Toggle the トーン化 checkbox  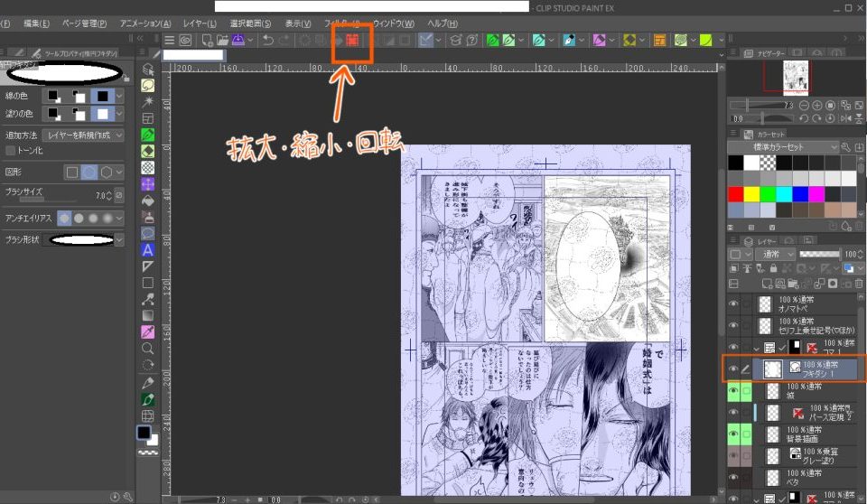10,151
